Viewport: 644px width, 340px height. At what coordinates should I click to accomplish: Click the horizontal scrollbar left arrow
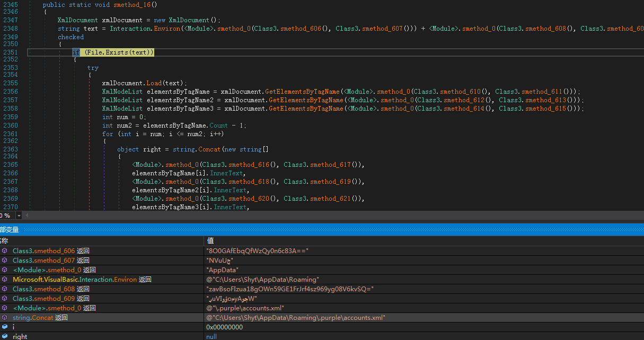[x=28, y=216]
